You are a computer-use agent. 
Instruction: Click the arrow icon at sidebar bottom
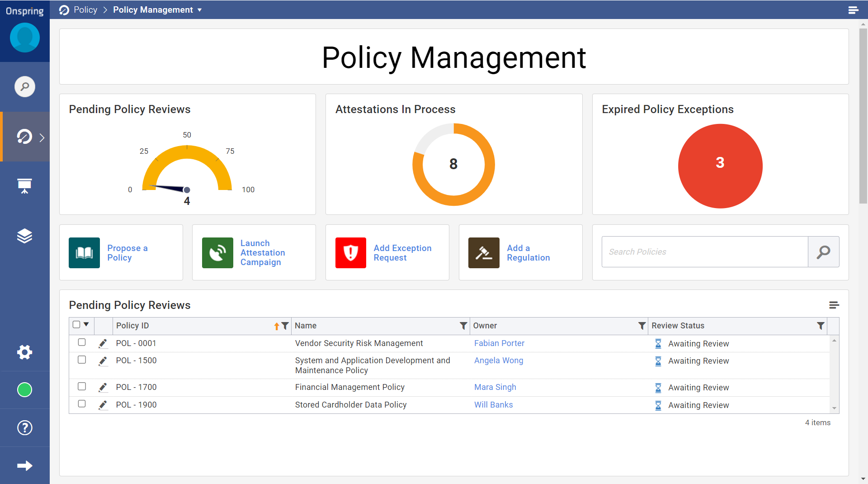[x=25, y=465]
